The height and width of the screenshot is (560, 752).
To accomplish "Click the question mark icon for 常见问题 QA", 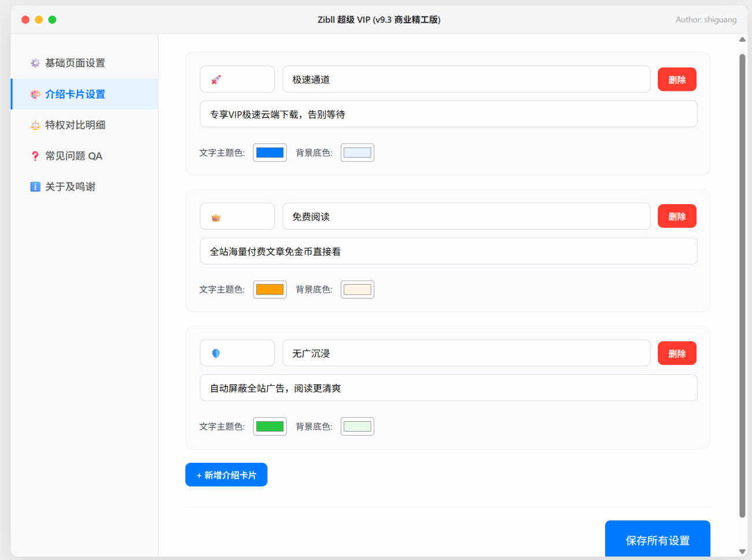I will (35, 156).
